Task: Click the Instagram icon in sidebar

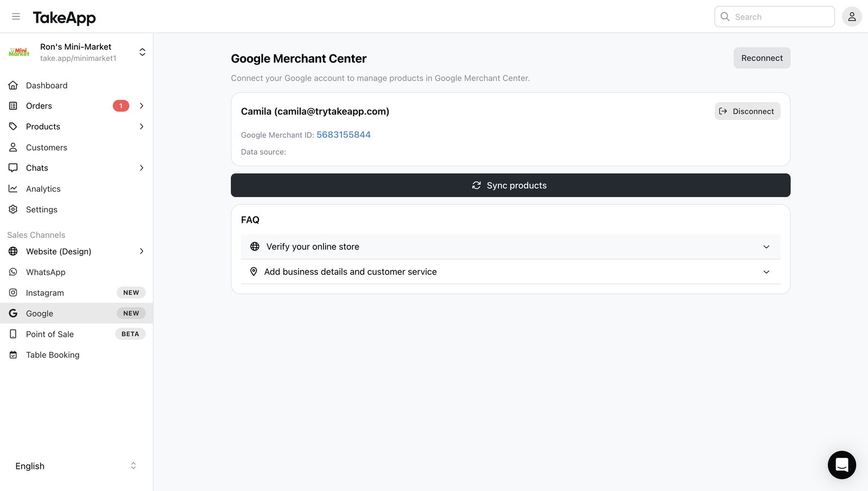Action: 13,292
